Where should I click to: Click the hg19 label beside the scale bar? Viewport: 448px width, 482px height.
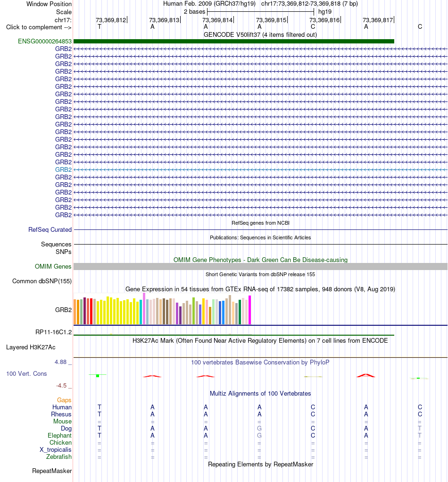point(325,12)
